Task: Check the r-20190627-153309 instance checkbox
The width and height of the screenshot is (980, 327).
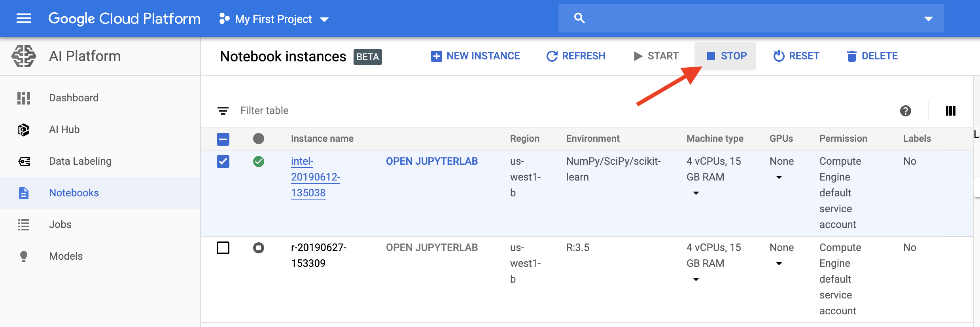Action: (x=223, y=248)
